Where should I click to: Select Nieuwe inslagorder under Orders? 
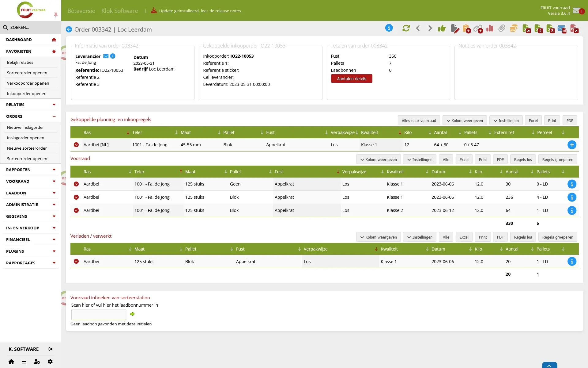[25, 127]
